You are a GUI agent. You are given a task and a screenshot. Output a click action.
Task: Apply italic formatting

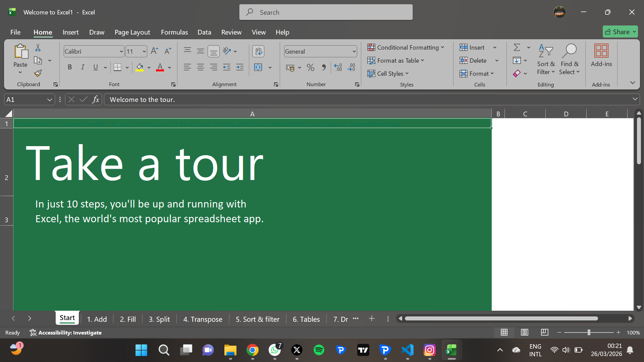point(83,67)
